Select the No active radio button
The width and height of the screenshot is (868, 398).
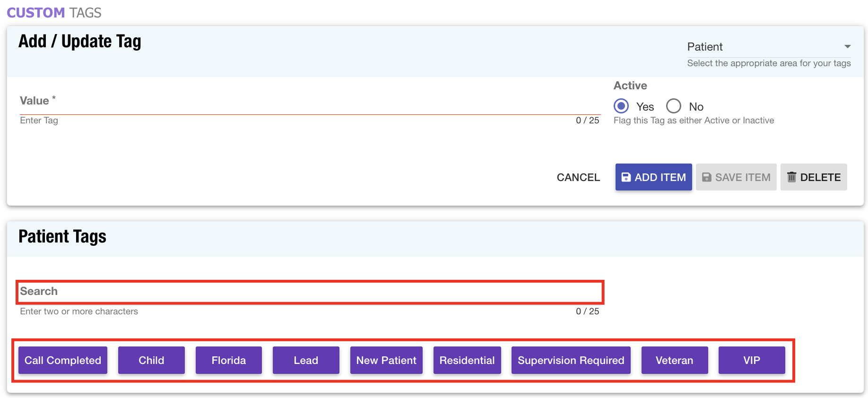point(674,106)
